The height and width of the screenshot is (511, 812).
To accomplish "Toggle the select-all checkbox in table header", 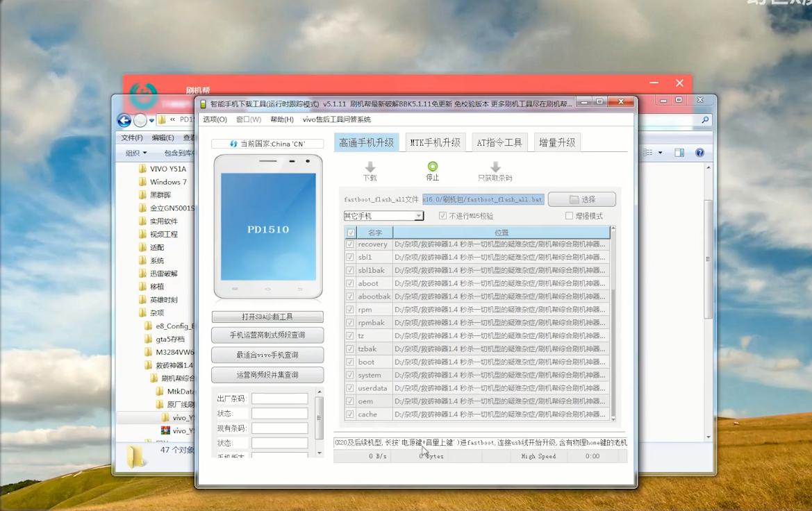I will (x=351, y=233).
